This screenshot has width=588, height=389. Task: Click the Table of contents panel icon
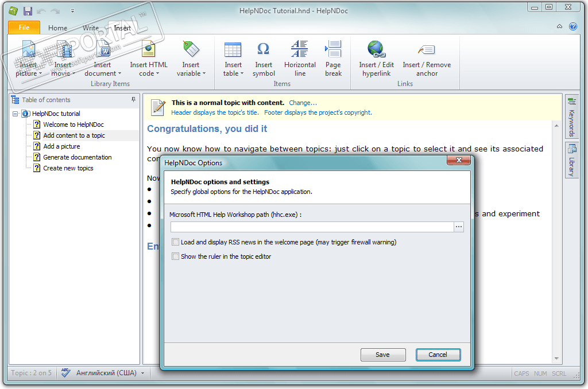point(16,100)
